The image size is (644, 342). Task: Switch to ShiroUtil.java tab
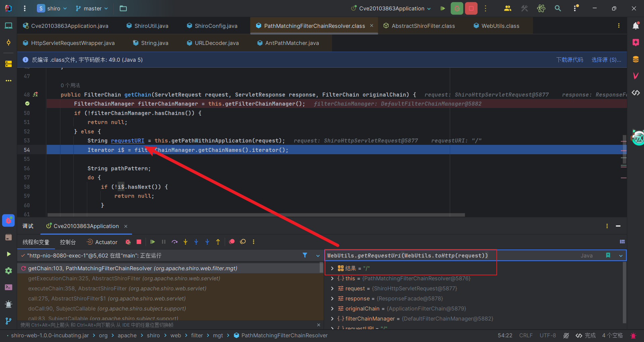[148, 26]
